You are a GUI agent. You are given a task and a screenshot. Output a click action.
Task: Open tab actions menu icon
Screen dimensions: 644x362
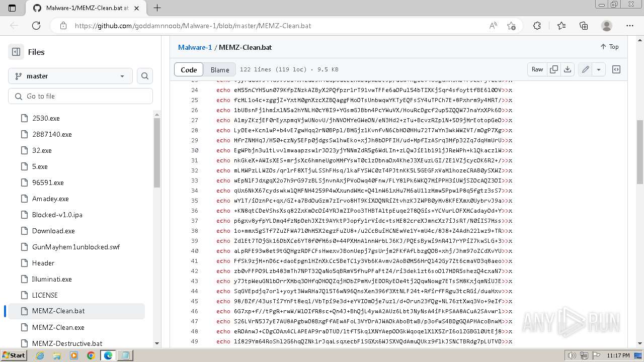click(x=12, y=8)
